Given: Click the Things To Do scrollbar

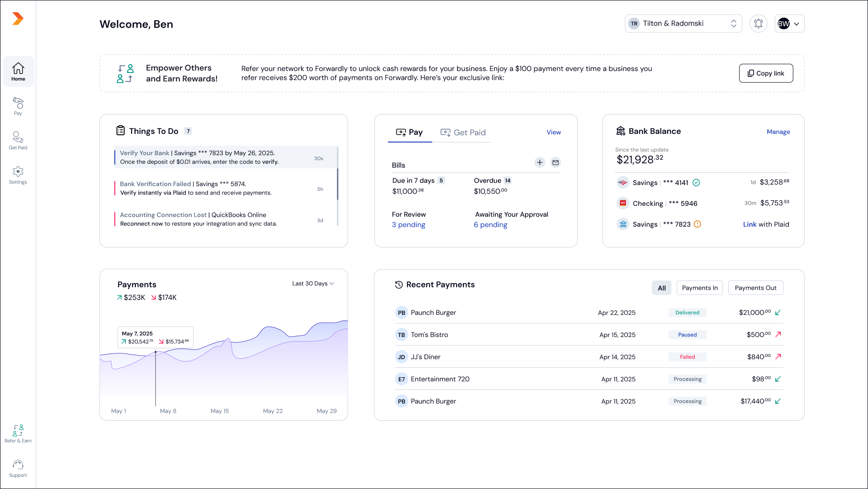Looking at the screenshot, I should 337,184.
